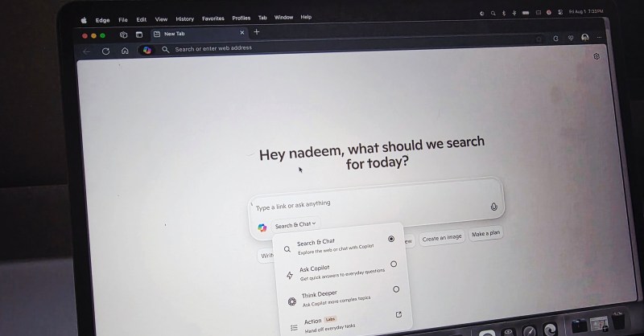Click the Bluetooth icon in menu bar
The image size is (644, 336).
click(x=504, y=13)
